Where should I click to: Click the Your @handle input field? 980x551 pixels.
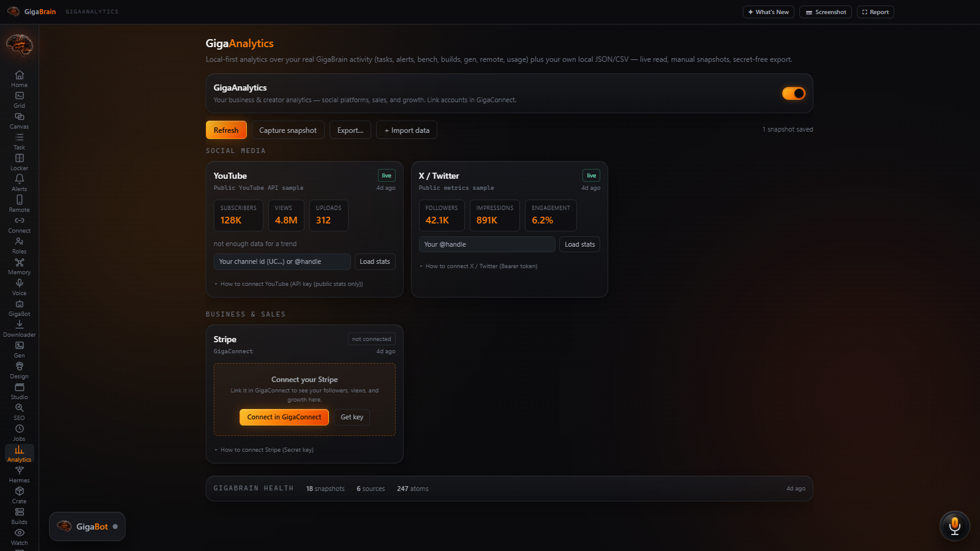pyautogui.click(x=487, y=244)
